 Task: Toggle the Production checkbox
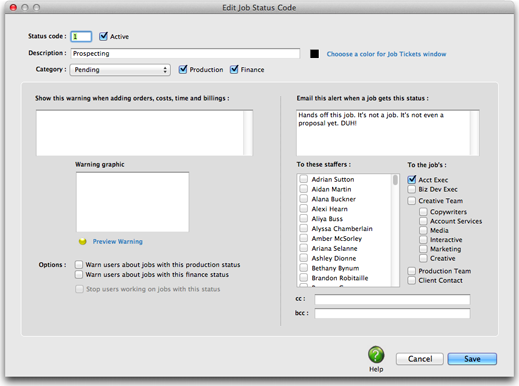pyautogui.click(x=183, y=69)
